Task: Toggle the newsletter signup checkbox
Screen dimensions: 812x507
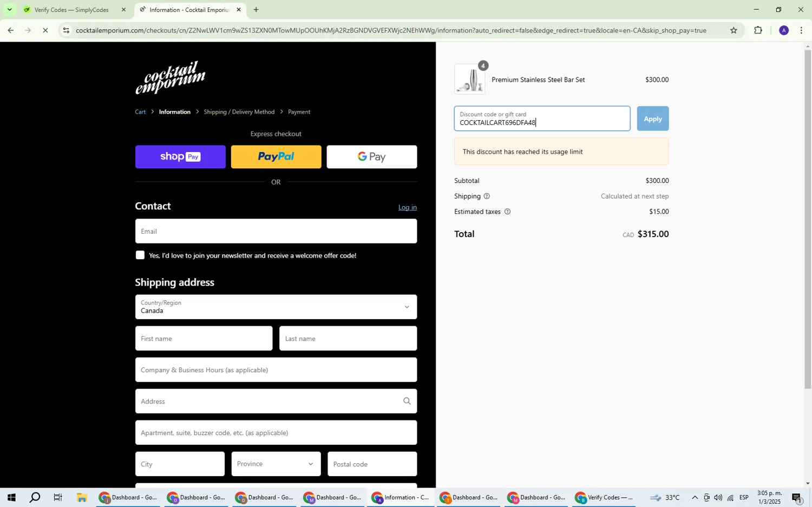Action: pos(140,255)
